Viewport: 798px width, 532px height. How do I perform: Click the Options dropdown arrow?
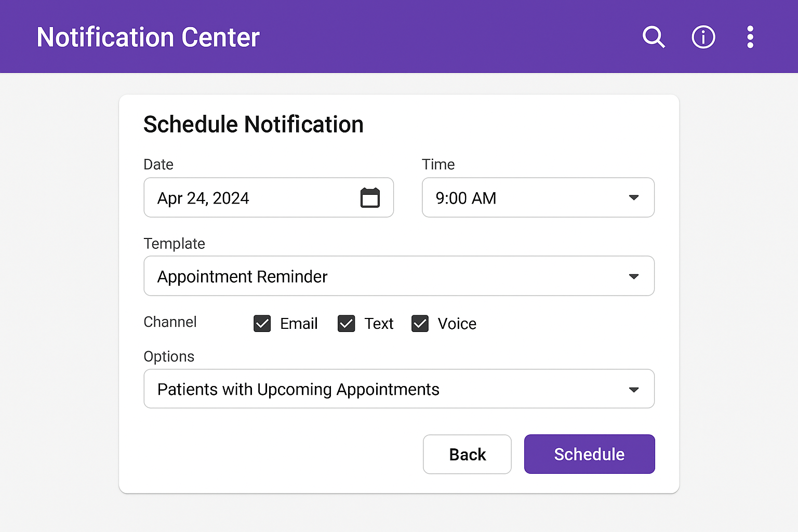[633, 389]
